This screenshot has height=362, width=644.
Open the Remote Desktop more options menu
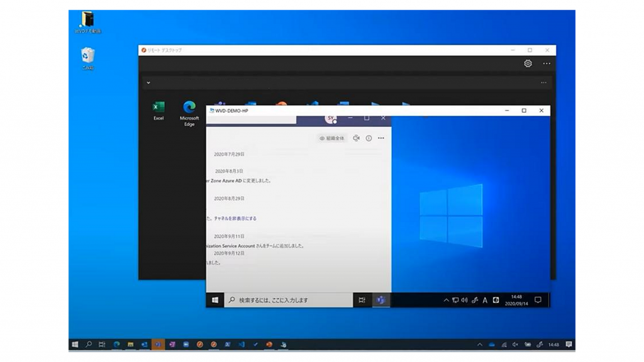tap(547, 63)
